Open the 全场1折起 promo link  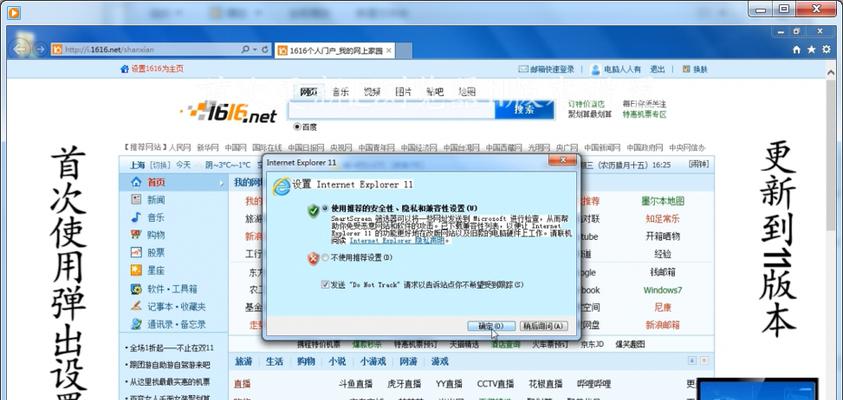click(171, 348)
